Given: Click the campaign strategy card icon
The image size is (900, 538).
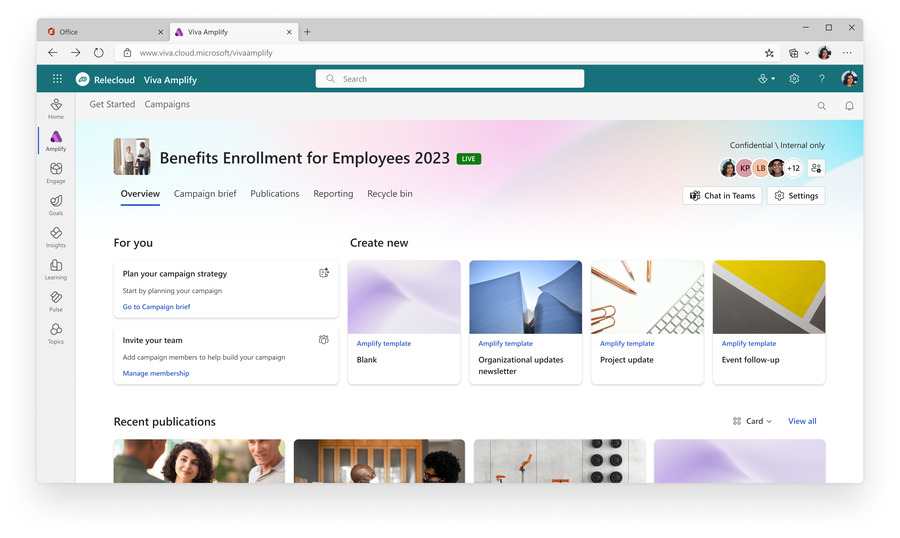Looking at the screenshot, I should tap(324, 273).
